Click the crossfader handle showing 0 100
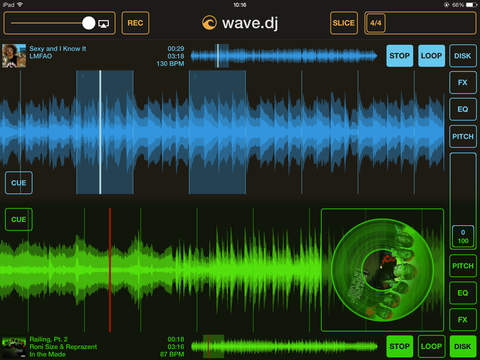The image size is (480, 360). [463, 236]
